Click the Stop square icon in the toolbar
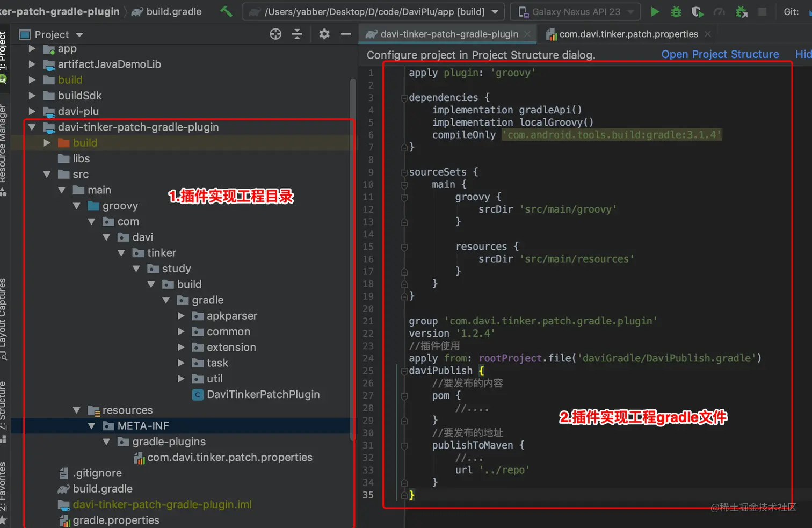This screenshot has width=812, height=528. (762, 11)
